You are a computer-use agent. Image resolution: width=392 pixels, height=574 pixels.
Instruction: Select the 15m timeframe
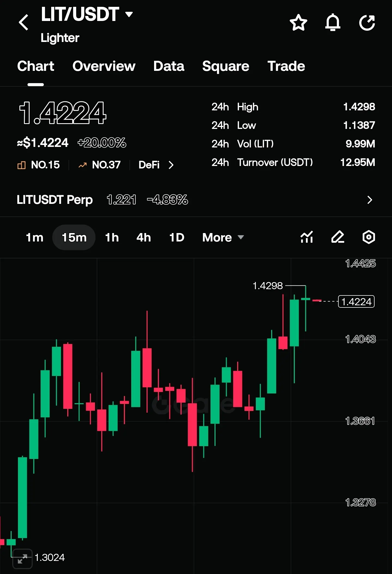click(74, 237)
